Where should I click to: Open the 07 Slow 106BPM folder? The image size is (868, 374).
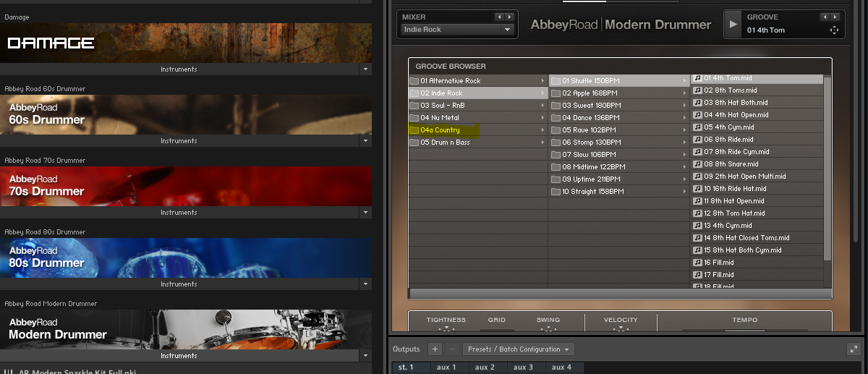589,155
